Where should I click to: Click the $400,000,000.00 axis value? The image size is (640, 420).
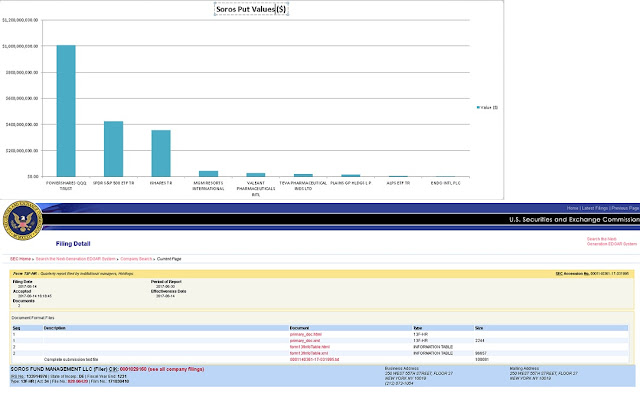pyautogui.click(x=22, y=124)
